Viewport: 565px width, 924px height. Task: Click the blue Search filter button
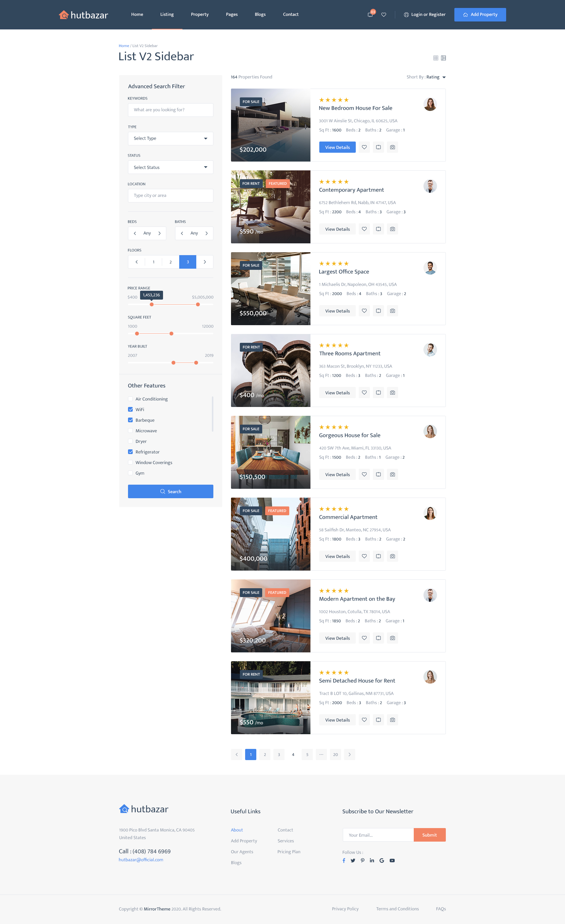170,491
